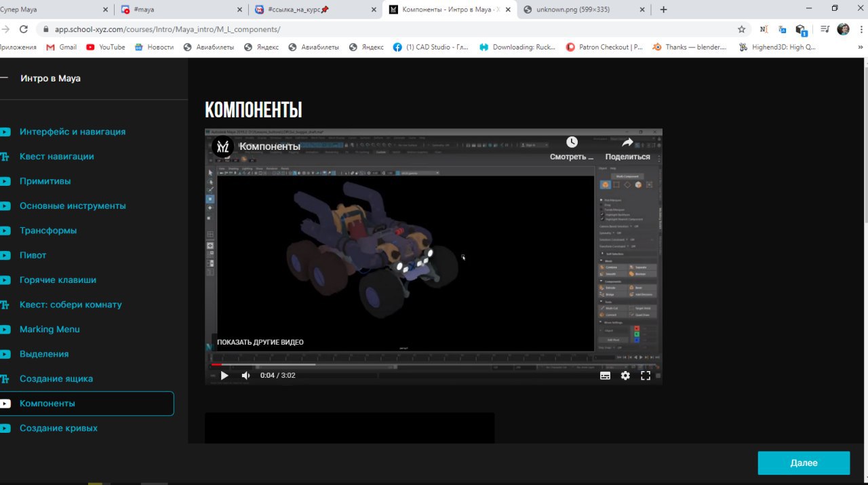Switch the video to fullscreen

[646, 375]
